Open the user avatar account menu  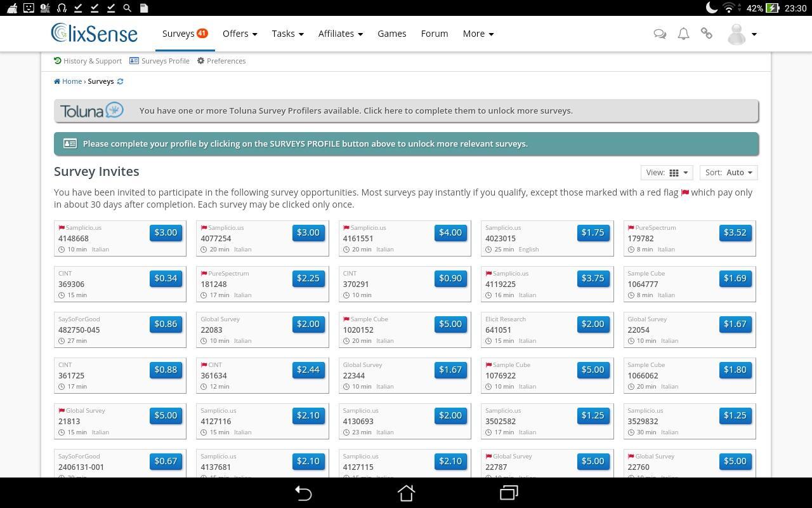(x=742, y=34)
